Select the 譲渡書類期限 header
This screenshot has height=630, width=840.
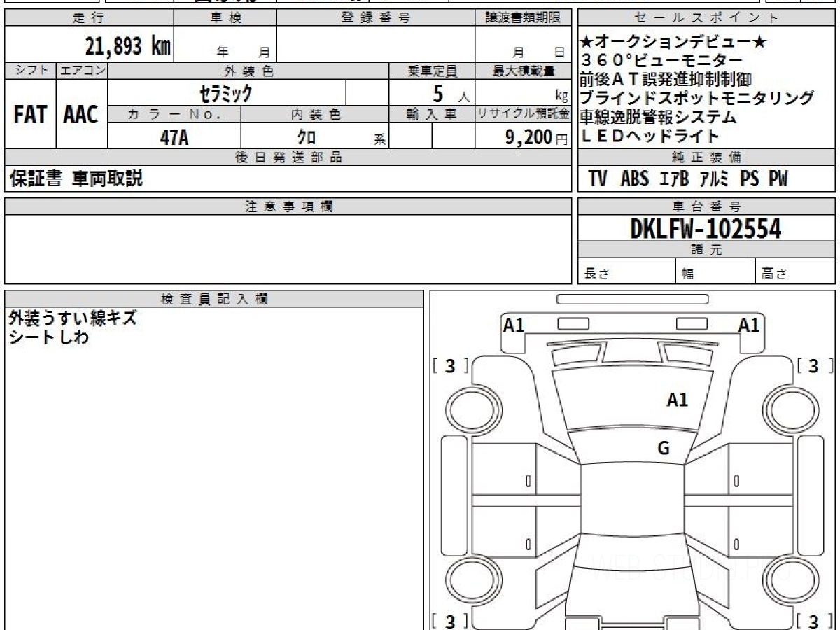[523, 18]
